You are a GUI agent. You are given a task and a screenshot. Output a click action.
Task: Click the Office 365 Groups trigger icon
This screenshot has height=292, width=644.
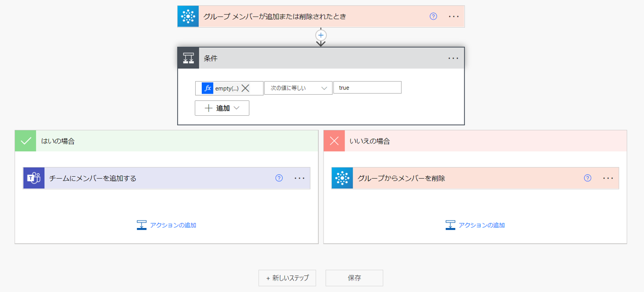[188, 16]
